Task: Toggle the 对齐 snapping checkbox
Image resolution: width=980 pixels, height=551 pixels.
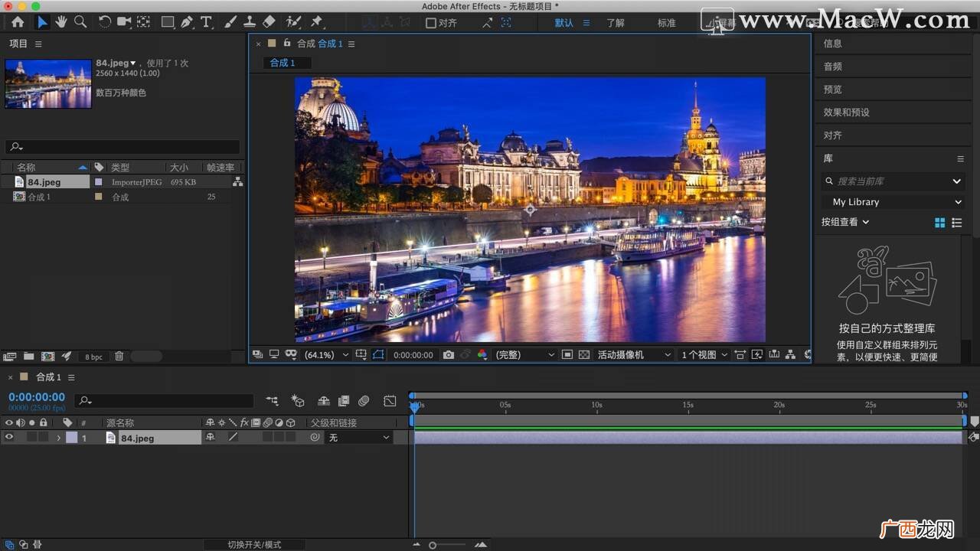Action: [431, 23]
